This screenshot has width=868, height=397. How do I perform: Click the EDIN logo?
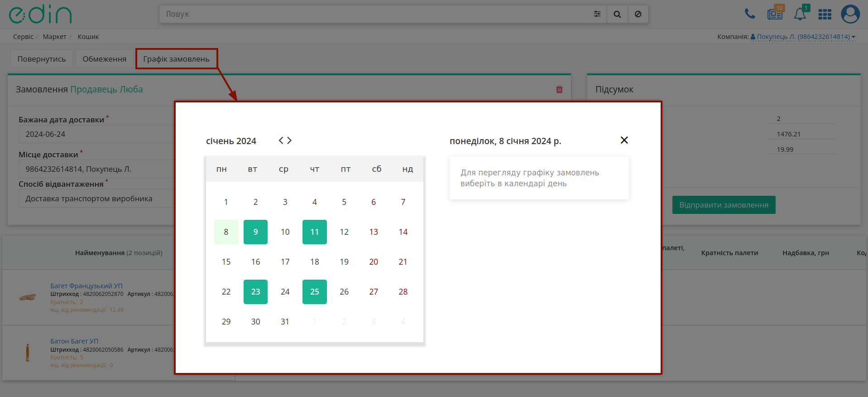point(40,15)
